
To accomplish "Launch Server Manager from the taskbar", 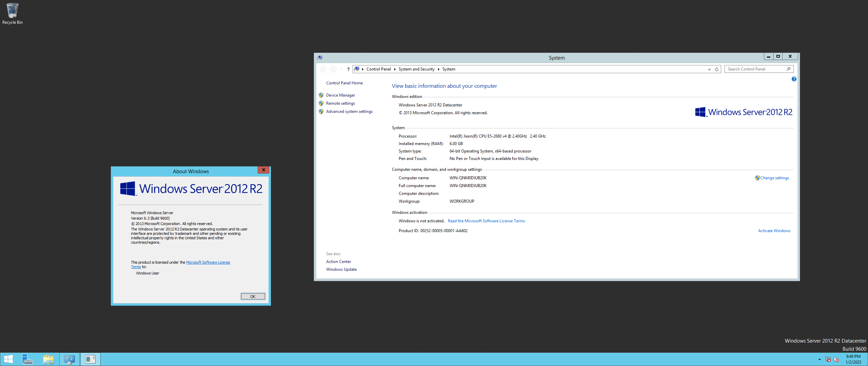I will 27,359.
